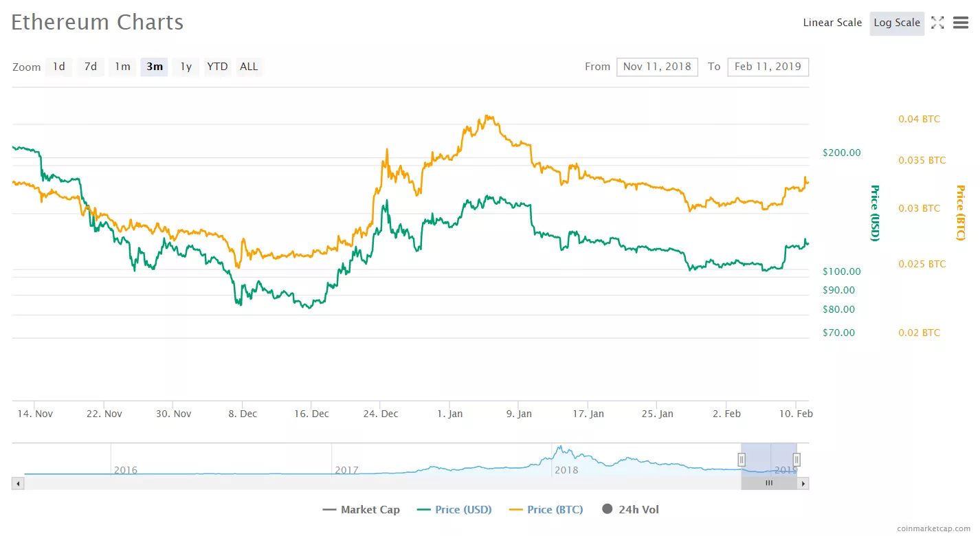
Task: Click the navigator right scroll arrow
Action: pos(803,483)
